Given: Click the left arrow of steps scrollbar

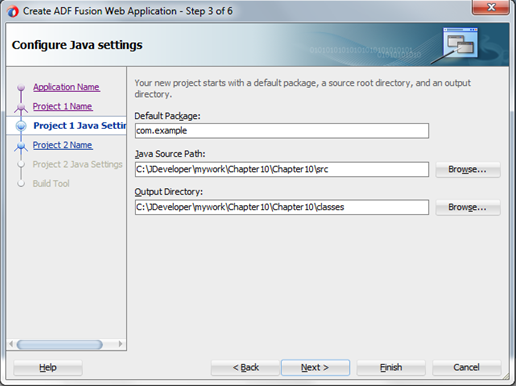Looking at the screenshot, I should (x=11, y=344).
